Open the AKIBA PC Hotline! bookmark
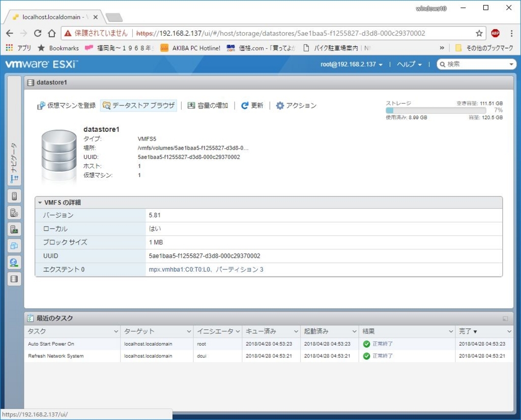 pos(190,48)
